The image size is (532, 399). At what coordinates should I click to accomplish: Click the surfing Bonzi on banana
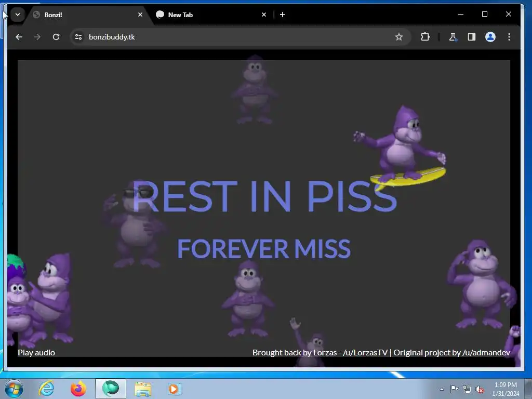[401, 147]
